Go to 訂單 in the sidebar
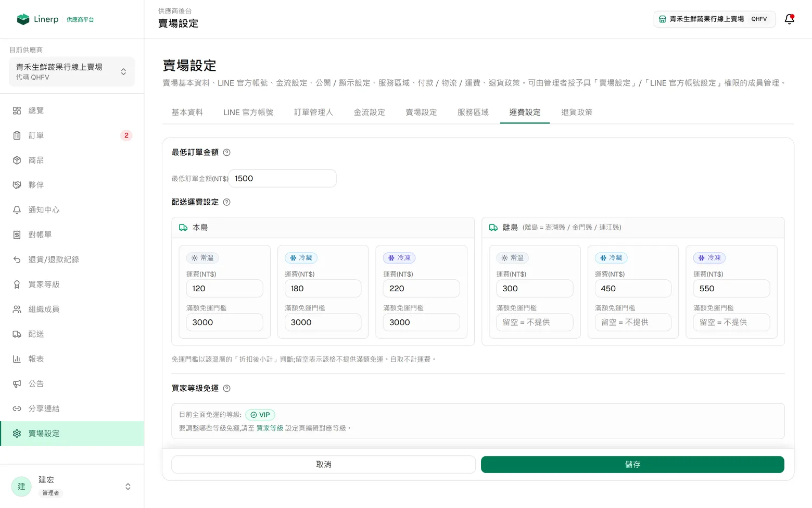The height and width of the screenshot is (508, 812). [72, 135]
